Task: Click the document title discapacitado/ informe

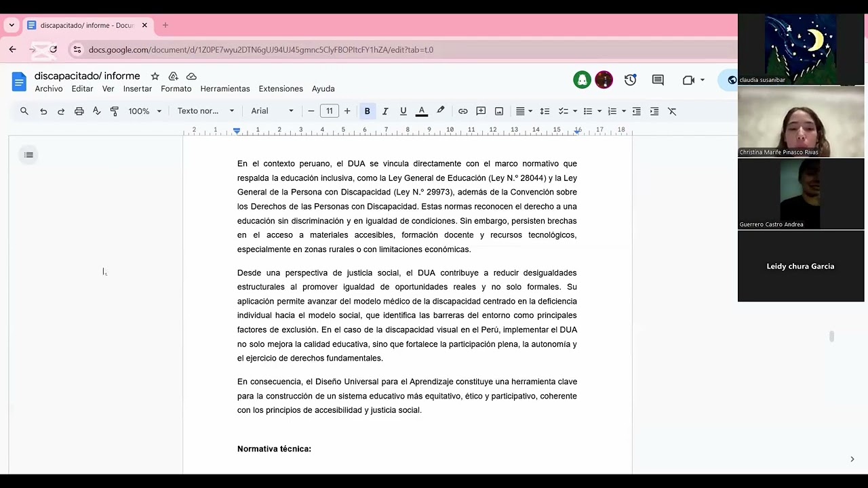Action: [x=87, y=76]
